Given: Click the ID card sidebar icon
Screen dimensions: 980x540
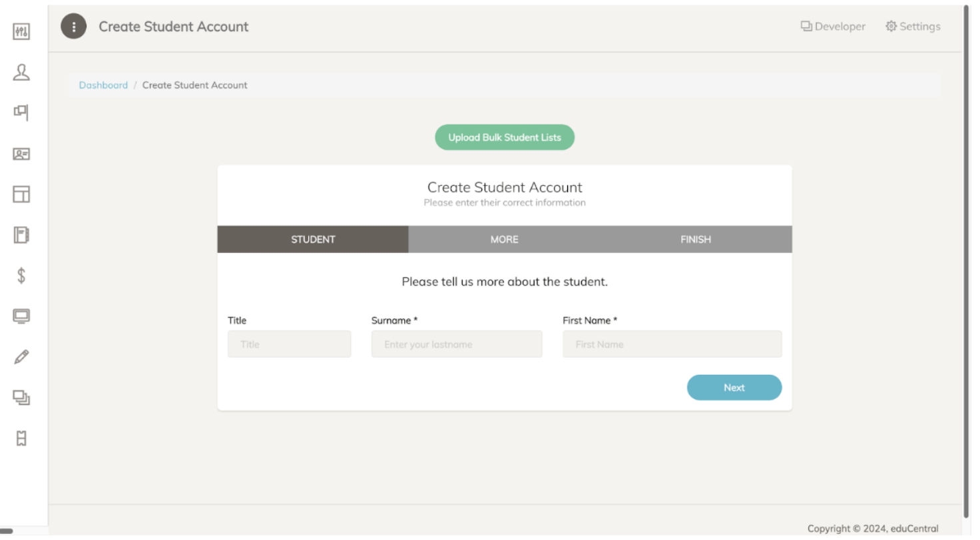Looking at the screenshot, I should point(21,154).
